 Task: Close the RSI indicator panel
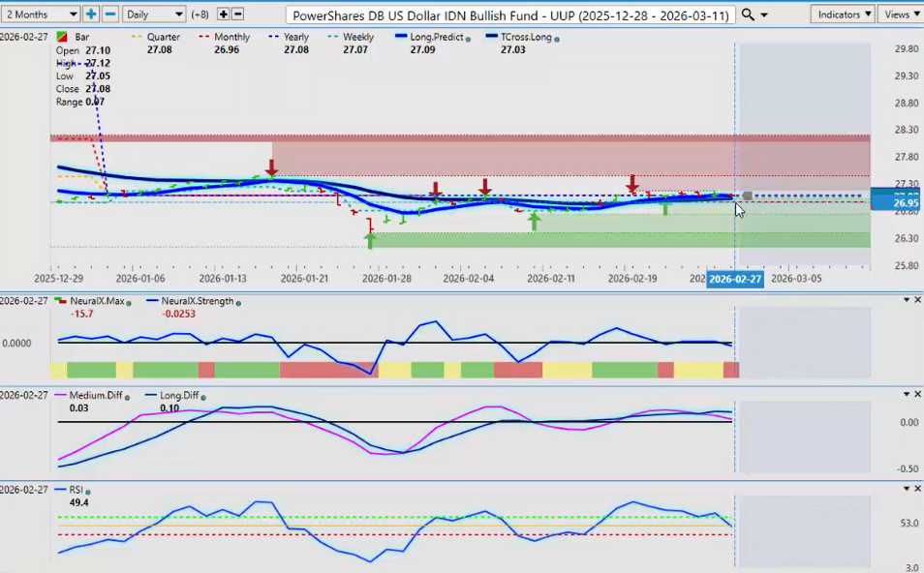[917, 489]
